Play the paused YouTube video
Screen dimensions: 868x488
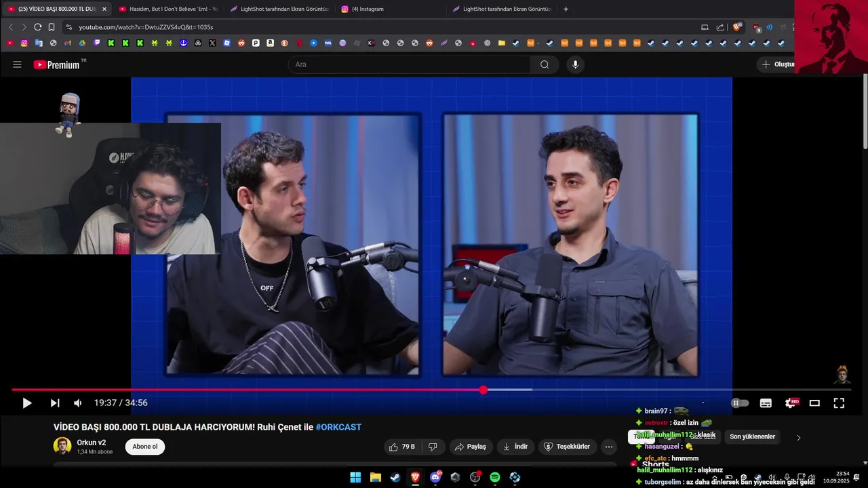pos(27,403)
